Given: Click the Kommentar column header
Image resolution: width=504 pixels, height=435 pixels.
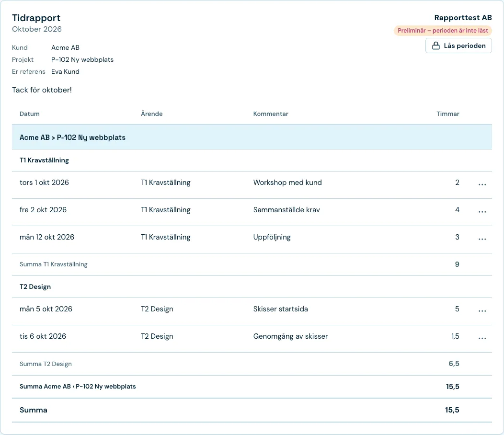Looking at the screenshot, I should point(271,114).
